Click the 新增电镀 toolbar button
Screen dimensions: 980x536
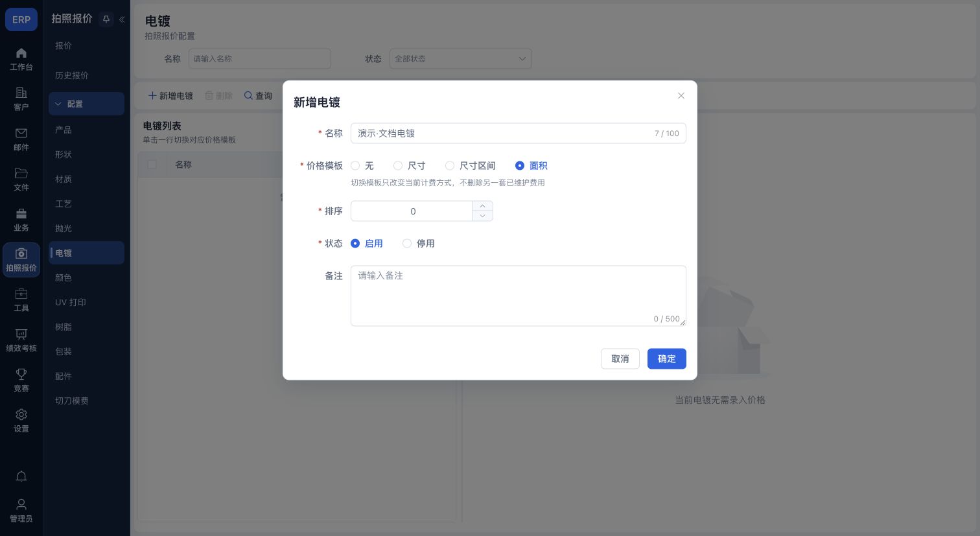[x=170, y=96]
